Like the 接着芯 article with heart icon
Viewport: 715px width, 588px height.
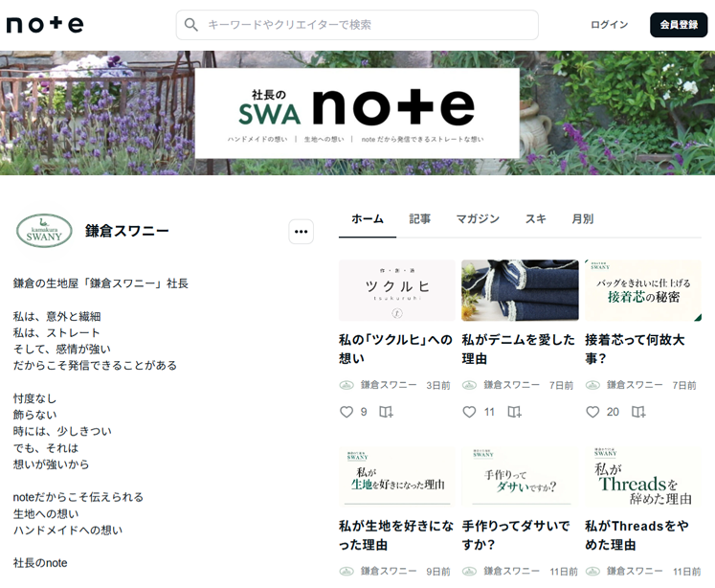pyautogui.click(x=592, y=412)
